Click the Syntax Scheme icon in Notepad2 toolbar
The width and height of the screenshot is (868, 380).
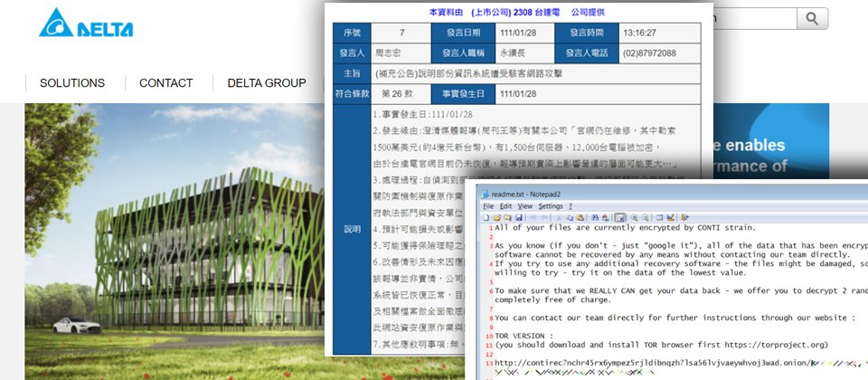[x=659, y=217]
